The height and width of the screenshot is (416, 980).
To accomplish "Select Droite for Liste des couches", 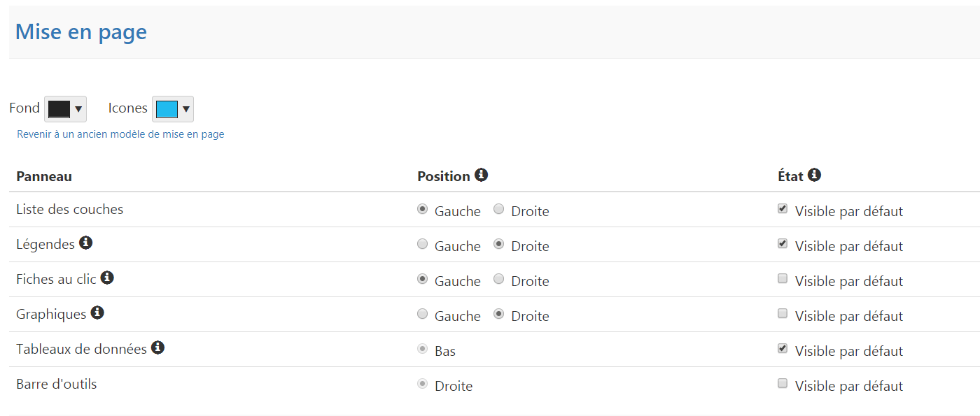I will coord(498,209).
